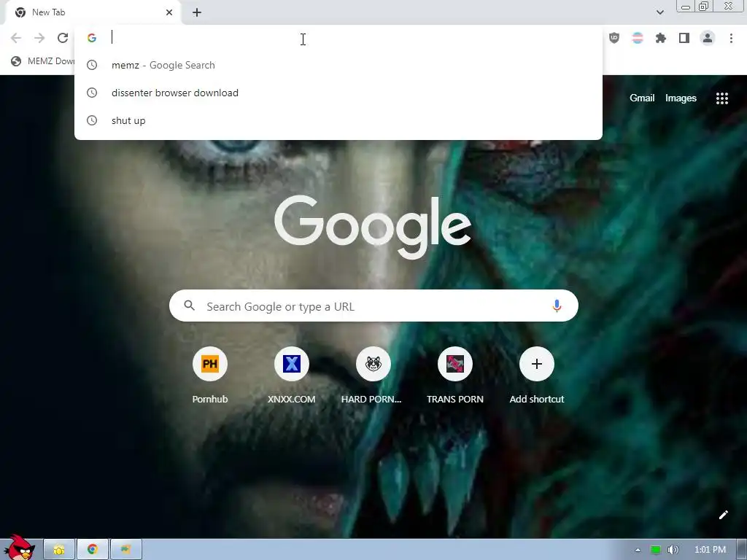Open the volume speaker tray icon
747x560 pixels.
pyautogui.click(x=673, y=550)
